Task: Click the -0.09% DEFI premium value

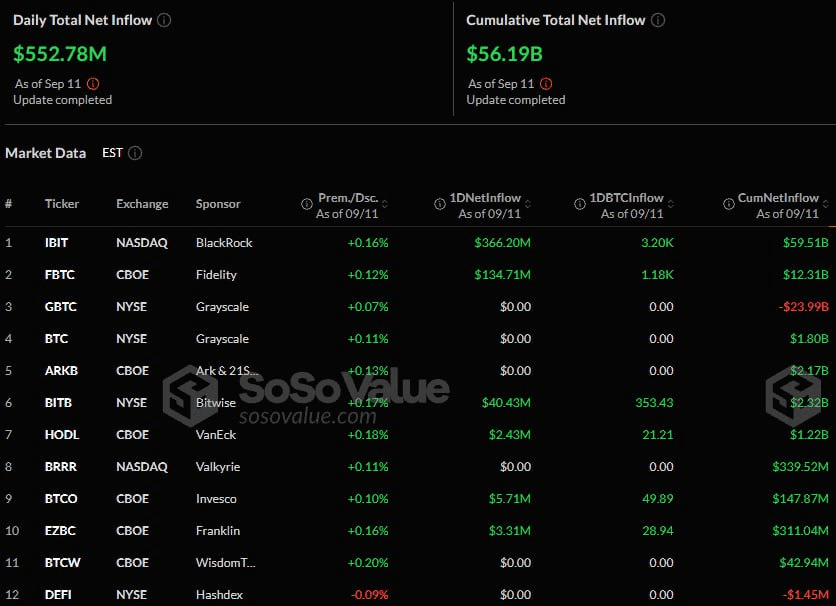Action: (369, 594)
